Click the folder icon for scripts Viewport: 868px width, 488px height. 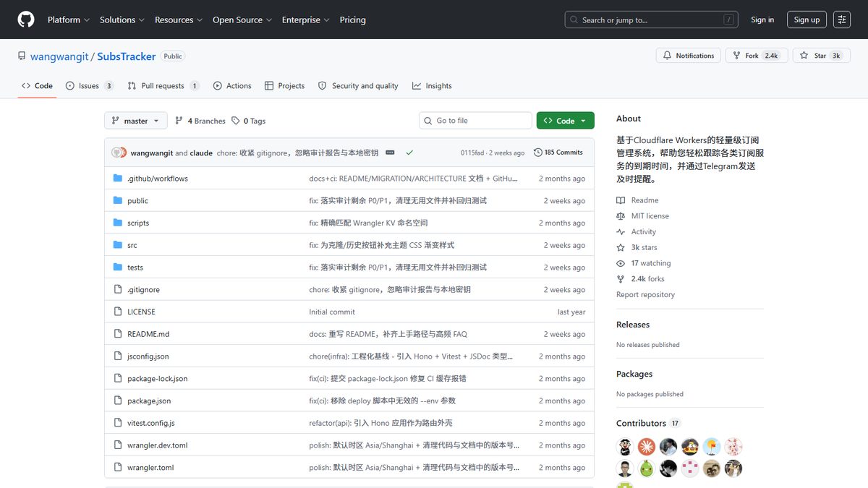(118, 223)
